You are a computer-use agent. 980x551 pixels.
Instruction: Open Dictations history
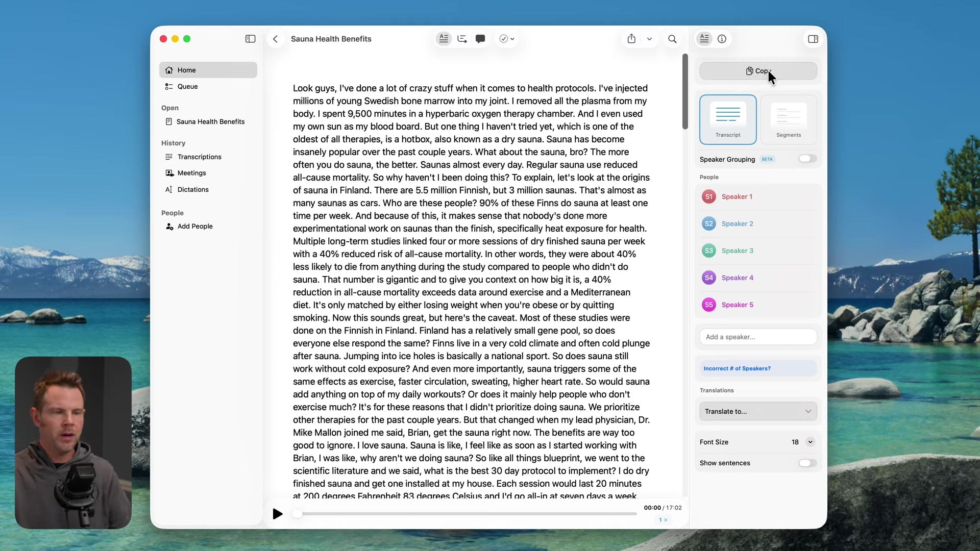pos(208,189)
